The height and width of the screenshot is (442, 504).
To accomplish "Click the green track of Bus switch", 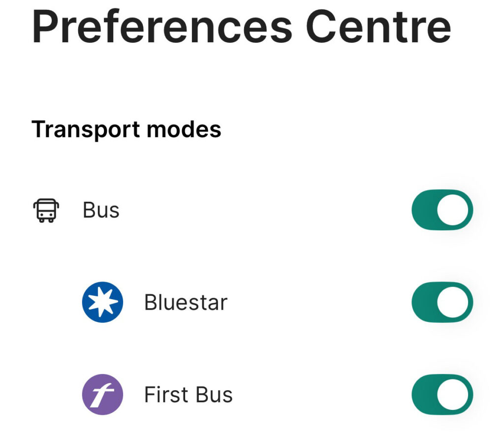I will 424,210.
